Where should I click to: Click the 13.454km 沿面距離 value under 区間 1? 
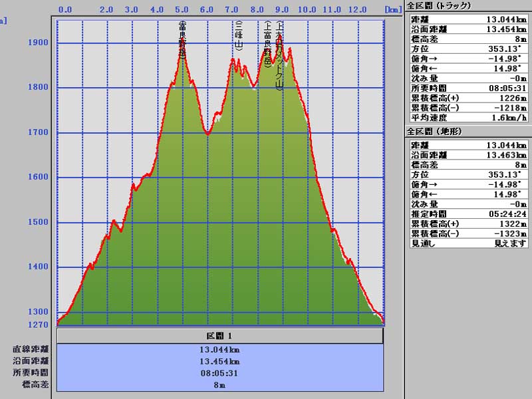point(219,361)
